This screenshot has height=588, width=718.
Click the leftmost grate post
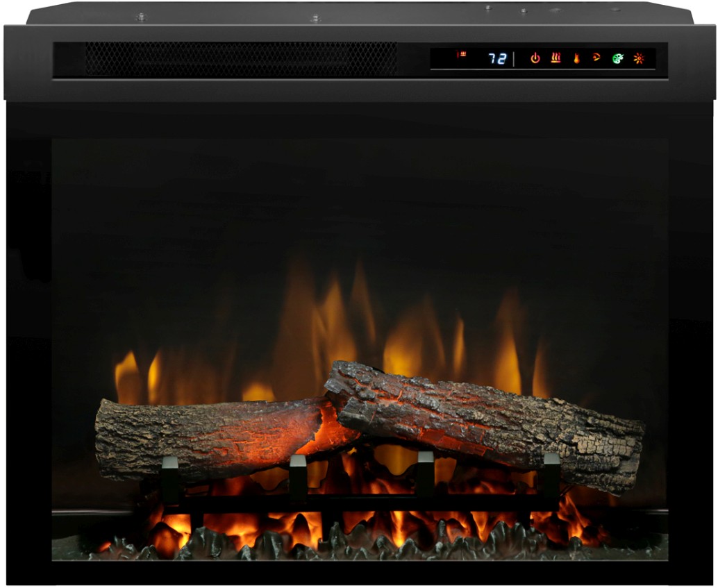[170, 480]
